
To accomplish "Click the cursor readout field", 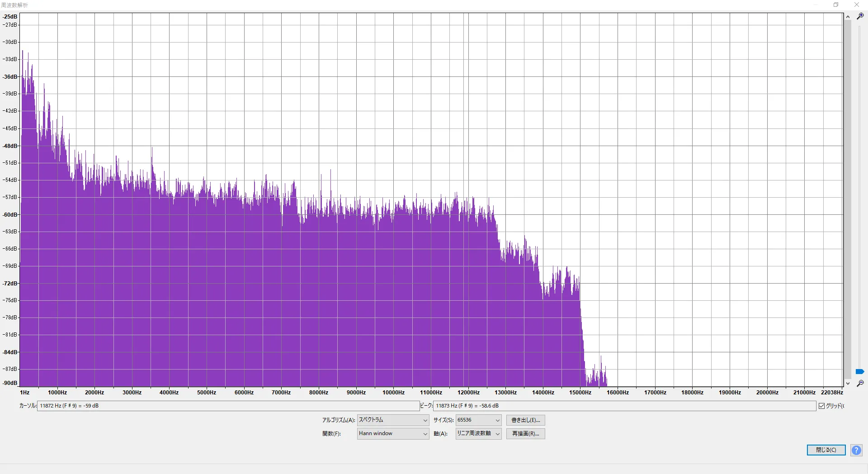I will (x=228, y=406).
